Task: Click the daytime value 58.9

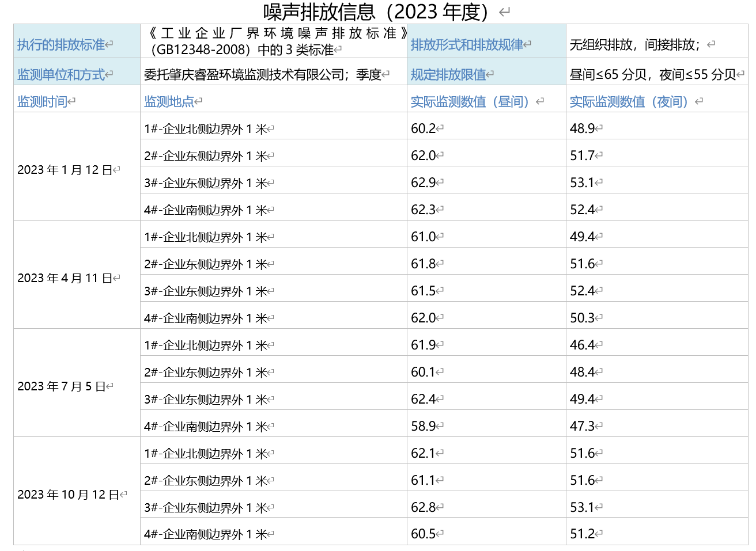Action: click(423, 426)
